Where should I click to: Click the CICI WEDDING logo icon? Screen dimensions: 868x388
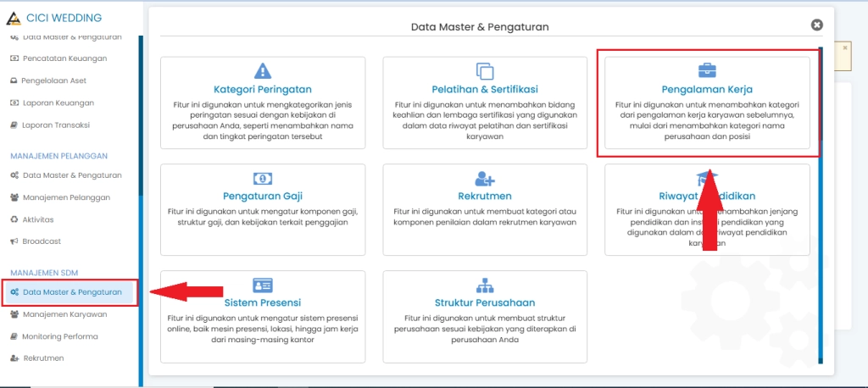[14, 19]
